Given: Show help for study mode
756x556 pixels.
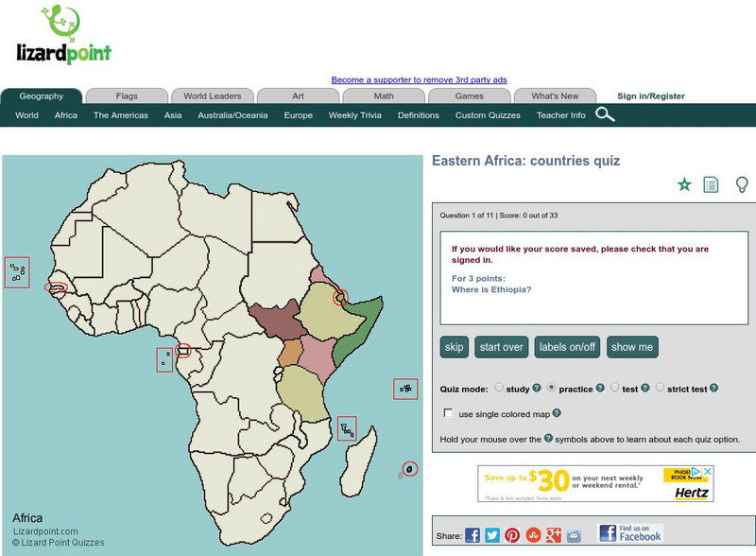Looking at the screenshot, I should pyautogui.click(x=537, y=388).
